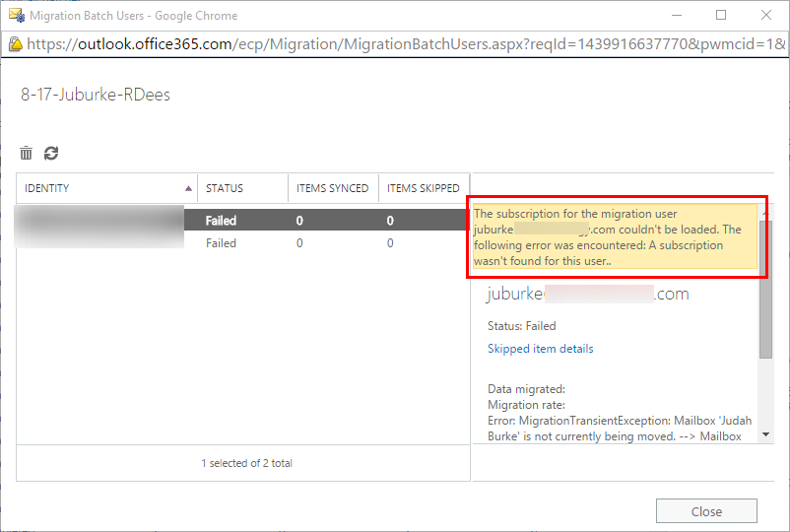Click the details pane scroll-down arrow
The width and height of the screenshot is (790, 532).
pos(765,434)
